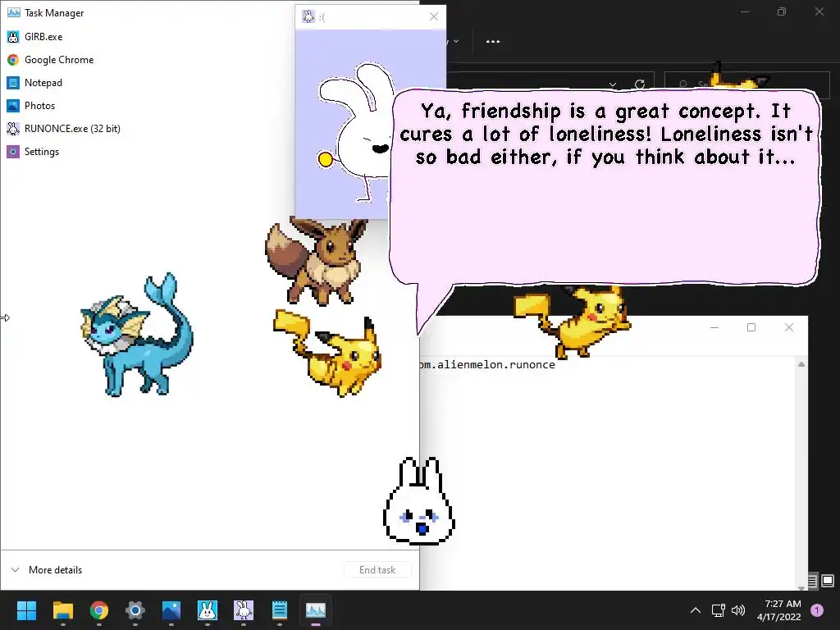Image resolution: width=840 pixels, height=630 pixels.
Task: Switch to Notepad on the taskbar
Action: coord(280,610)
